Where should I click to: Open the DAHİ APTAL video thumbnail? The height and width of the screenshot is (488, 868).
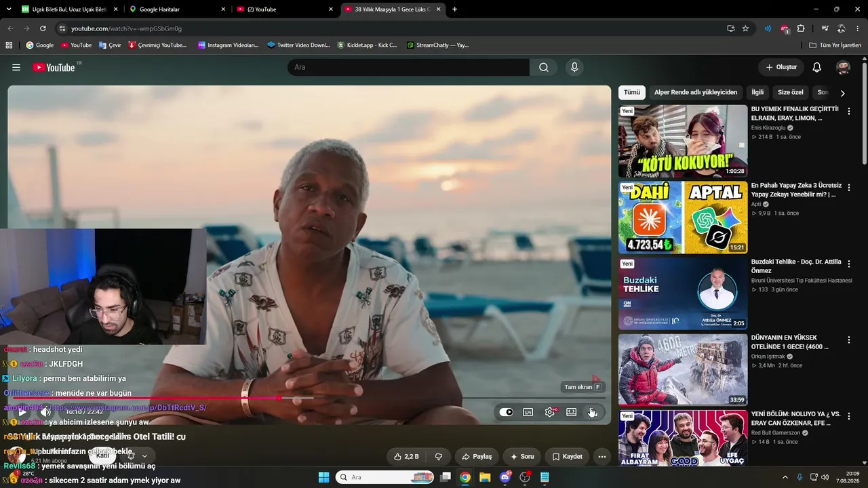[683, 218]
